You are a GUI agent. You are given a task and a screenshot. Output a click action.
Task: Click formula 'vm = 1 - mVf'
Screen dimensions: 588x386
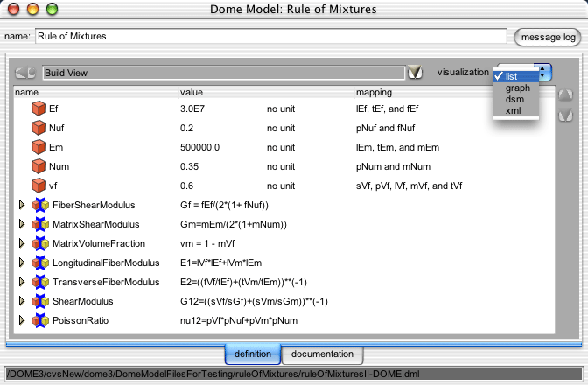click(207, 243)
